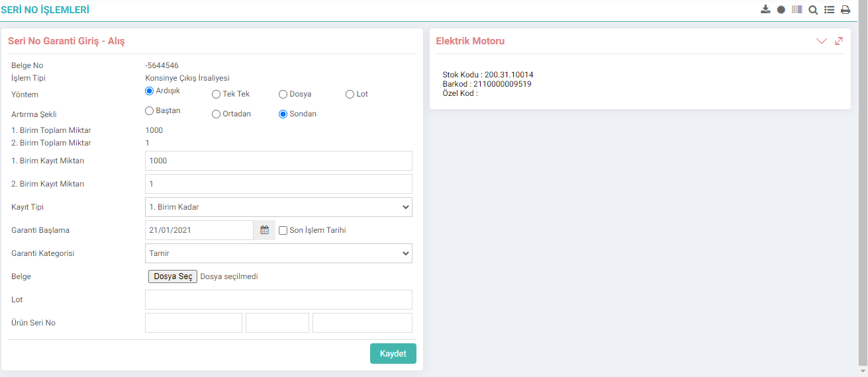The width and height of the screenshot is (868, 377).
Task: Click the first Ürün Seri No field
Action: 193,323
